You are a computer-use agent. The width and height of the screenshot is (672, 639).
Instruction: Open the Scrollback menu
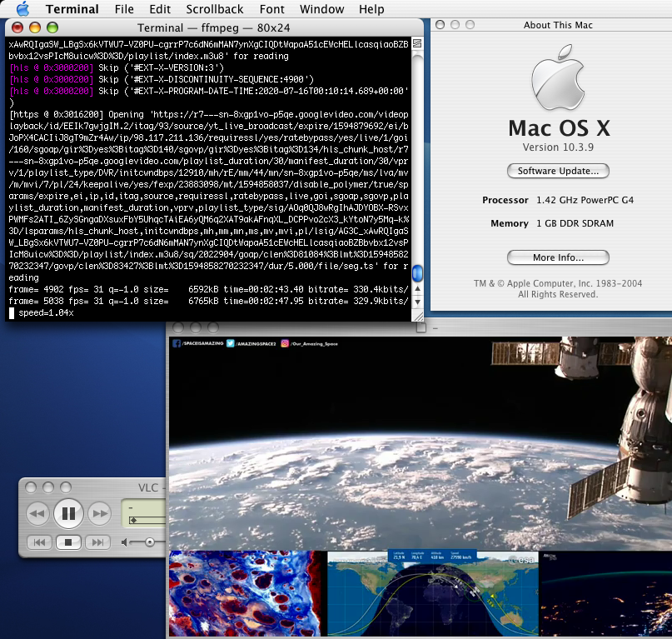point(215,9)
